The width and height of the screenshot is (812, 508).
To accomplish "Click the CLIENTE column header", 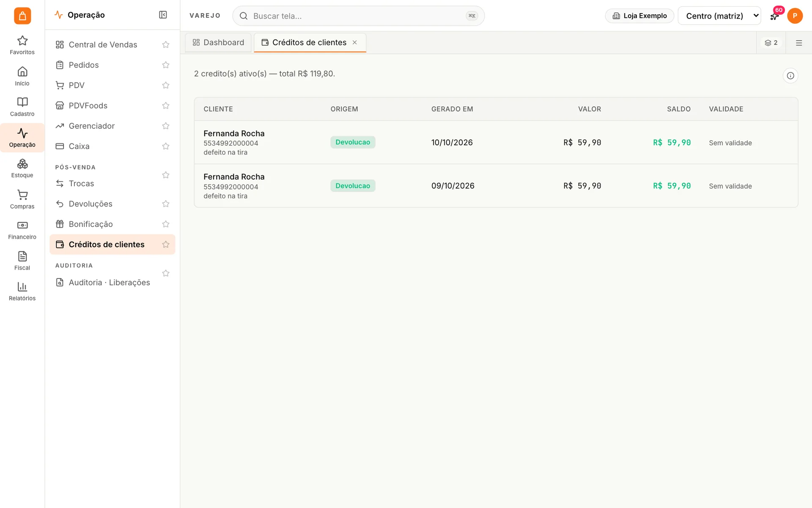I will [218, 109].
